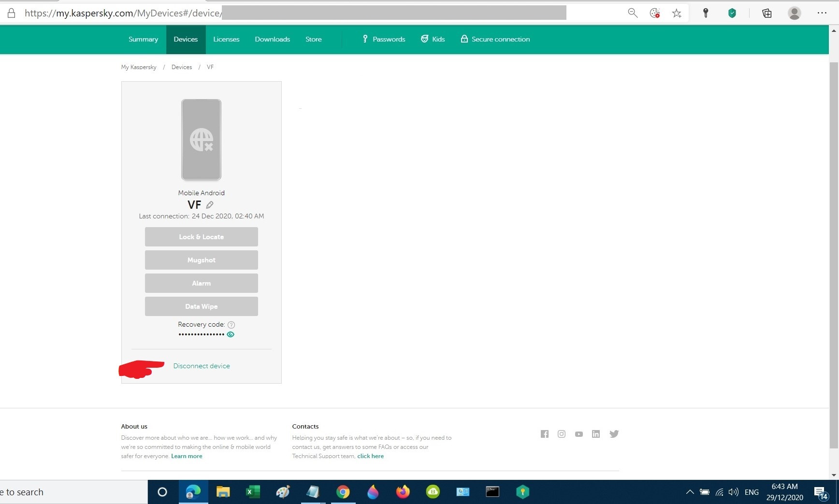Click the My Kaspersky breadcrumb link

(139, 67)
